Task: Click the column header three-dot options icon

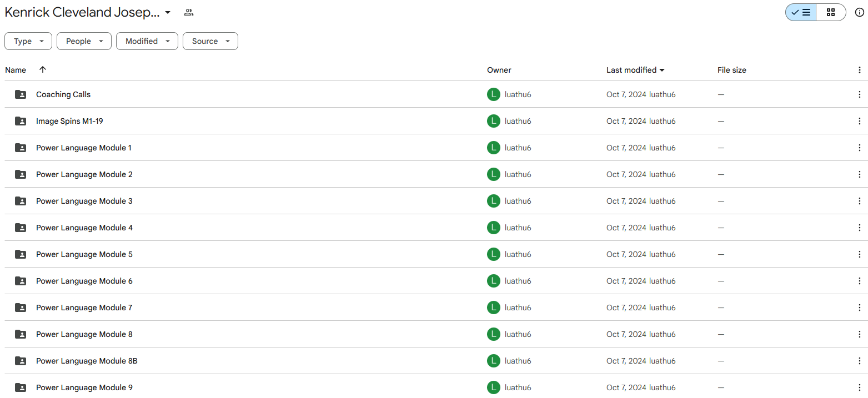Action: 859,70
